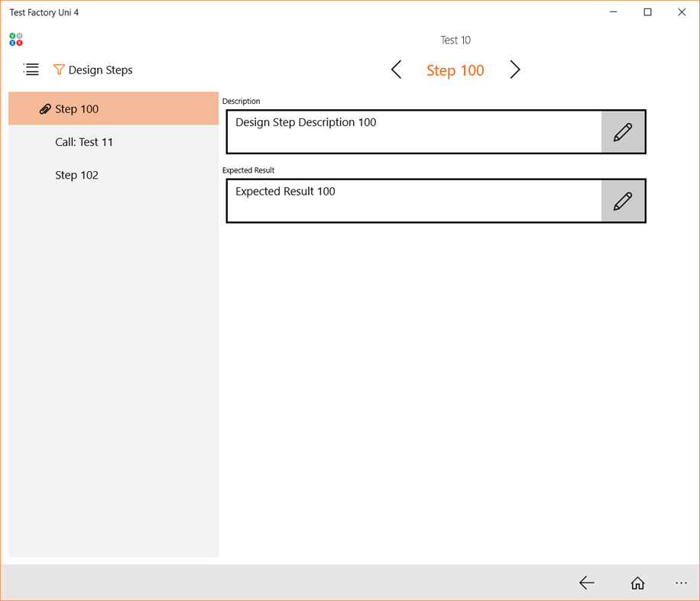Open the more options ellipsis menu
Image resolution: width=700 pixels, height=601 pixels.
point(681,583)
